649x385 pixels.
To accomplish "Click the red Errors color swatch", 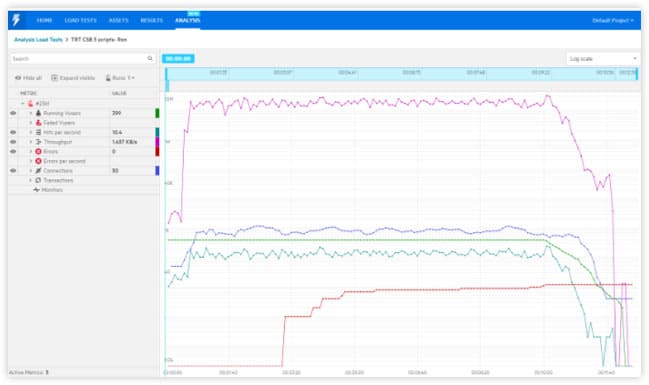I will 157,152.
